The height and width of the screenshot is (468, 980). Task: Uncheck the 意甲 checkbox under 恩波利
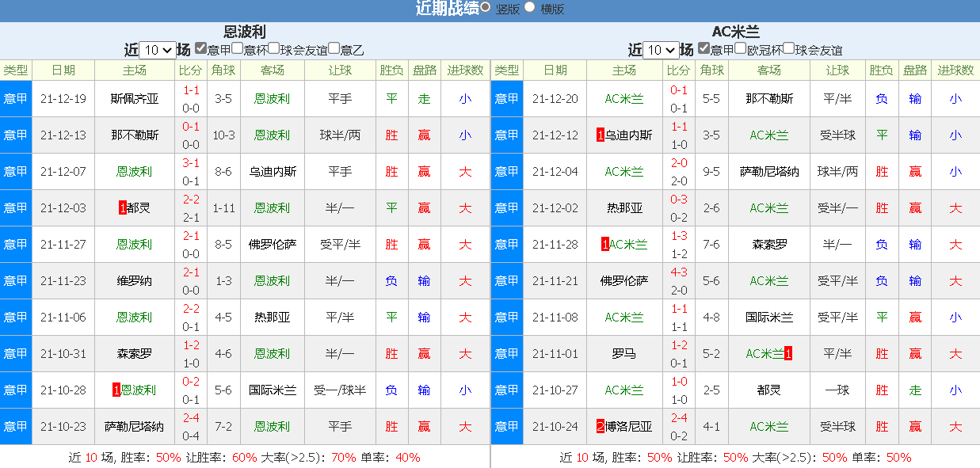click(x=200, y=48)
